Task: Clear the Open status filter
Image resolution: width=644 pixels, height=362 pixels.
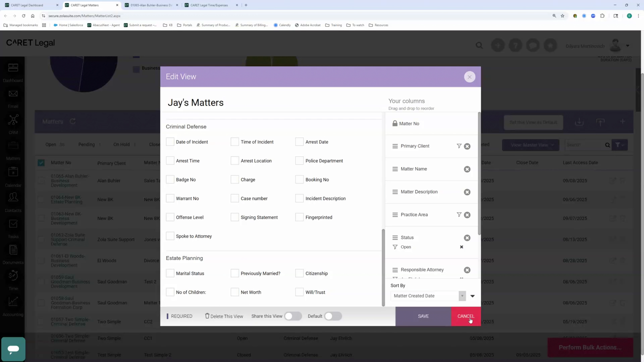Action: 462,247
